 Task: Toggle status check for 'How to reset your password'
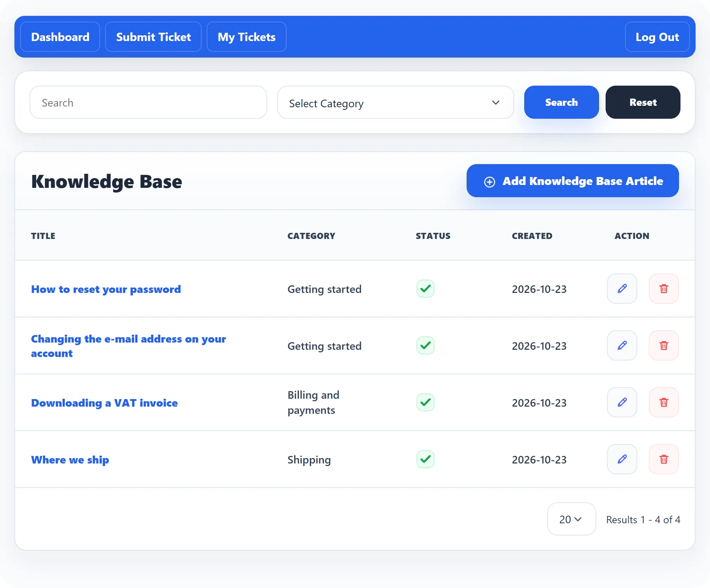click(x=425, y=289)
